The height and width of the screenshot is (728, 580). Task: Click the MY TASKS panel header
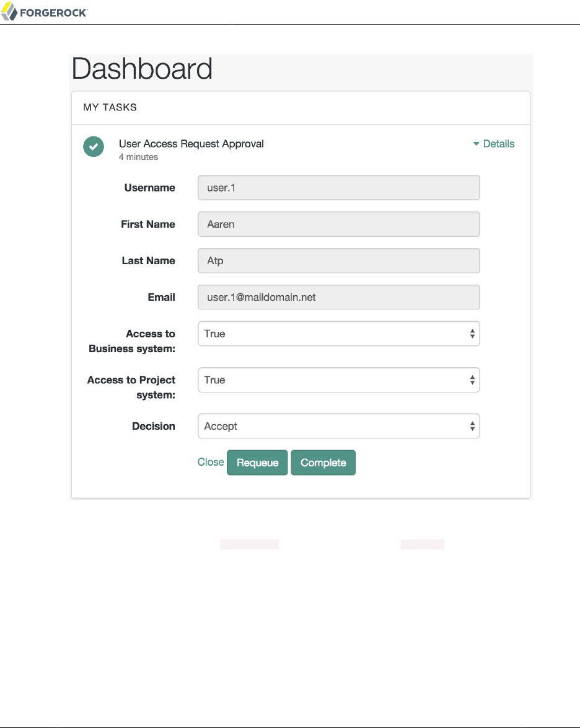[x=110, y=107]
